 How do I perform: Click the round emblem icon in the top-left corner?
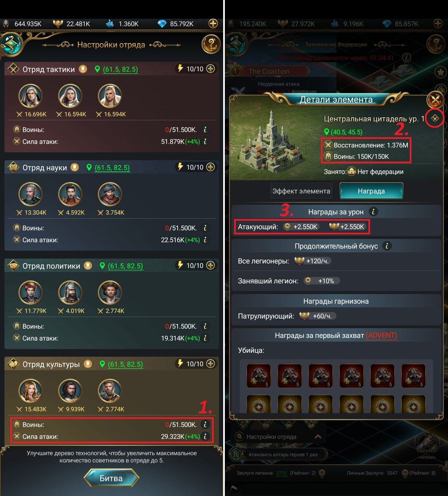pyautogui.click(x=11, y=44)
